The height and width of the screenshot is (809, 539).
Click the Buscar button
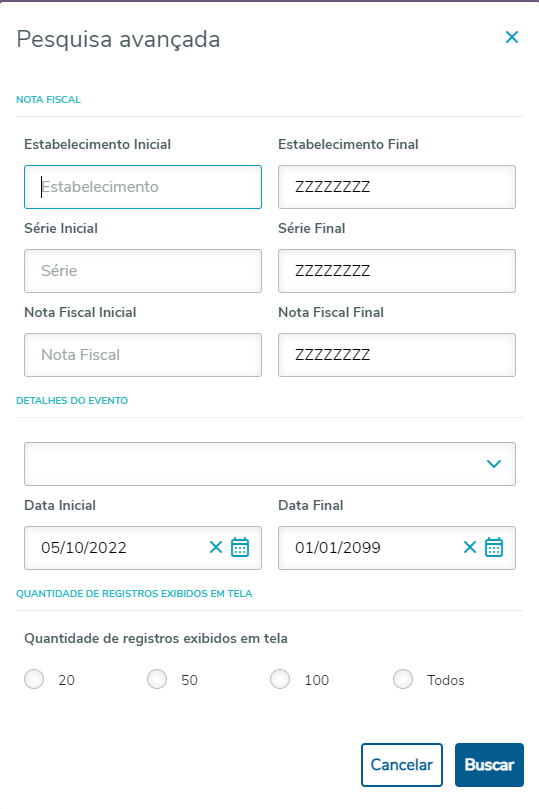pos(489,765)
